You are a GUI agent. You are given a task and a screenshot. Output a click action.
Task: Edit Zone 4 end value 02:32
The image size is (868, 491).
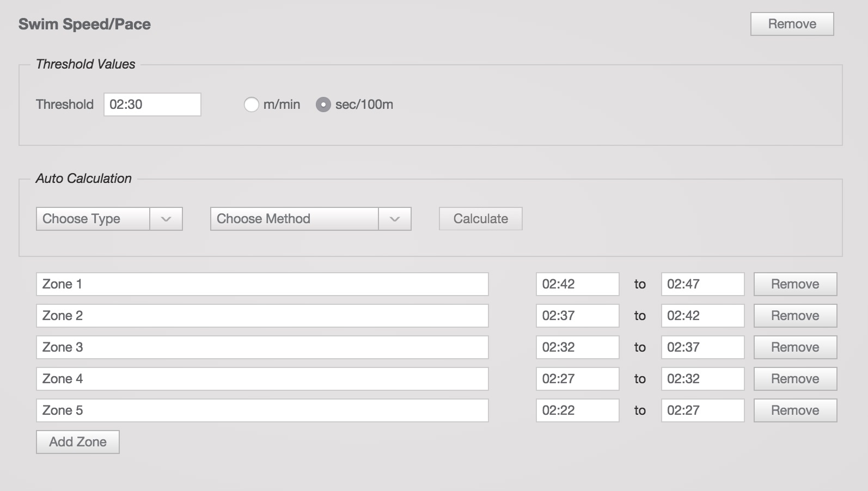coord(703,379)
